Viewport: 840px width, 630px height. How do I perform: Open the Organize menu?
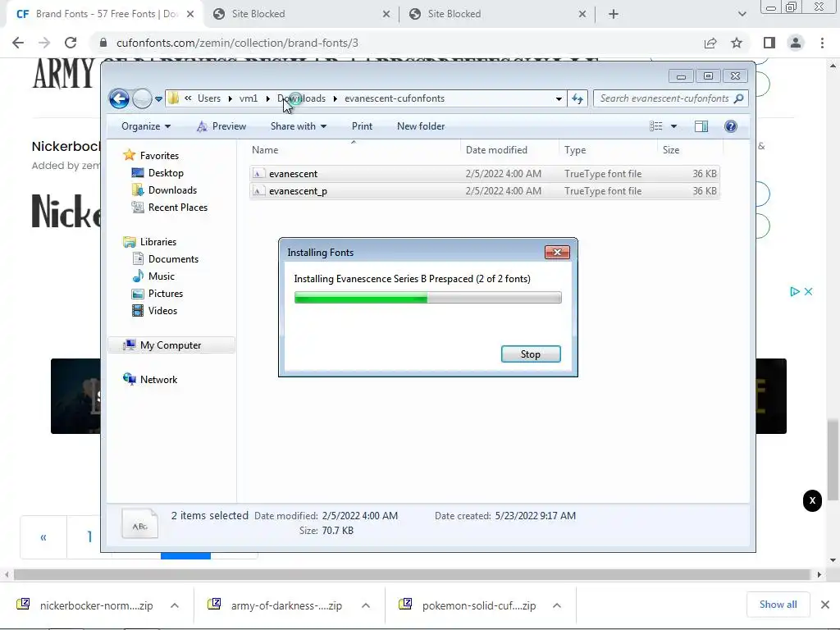pos(146,126)
